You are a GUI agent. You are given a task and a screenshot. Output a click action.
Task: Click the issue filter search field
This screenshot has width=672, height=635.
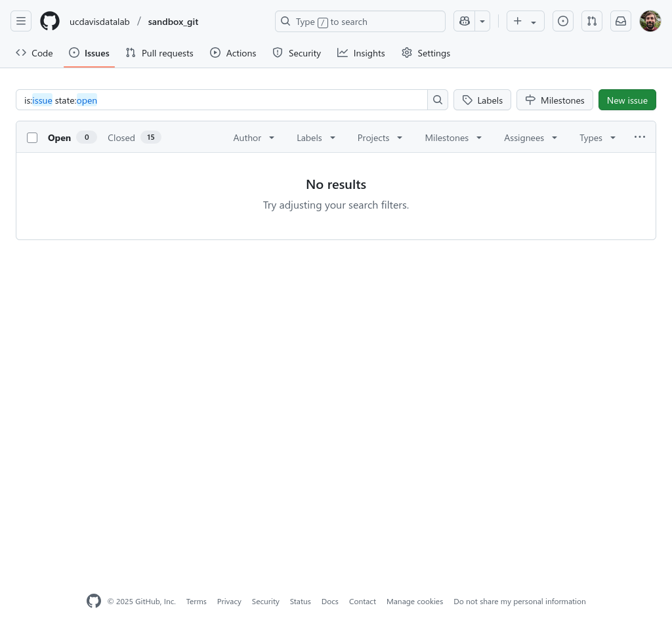point(223,100)
